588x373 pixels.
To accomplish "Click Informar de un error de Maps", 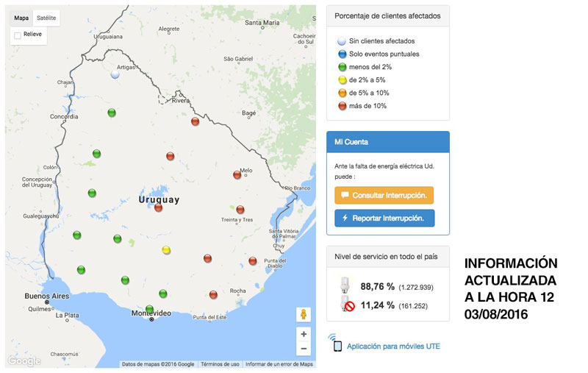I will tap(279, 364).
